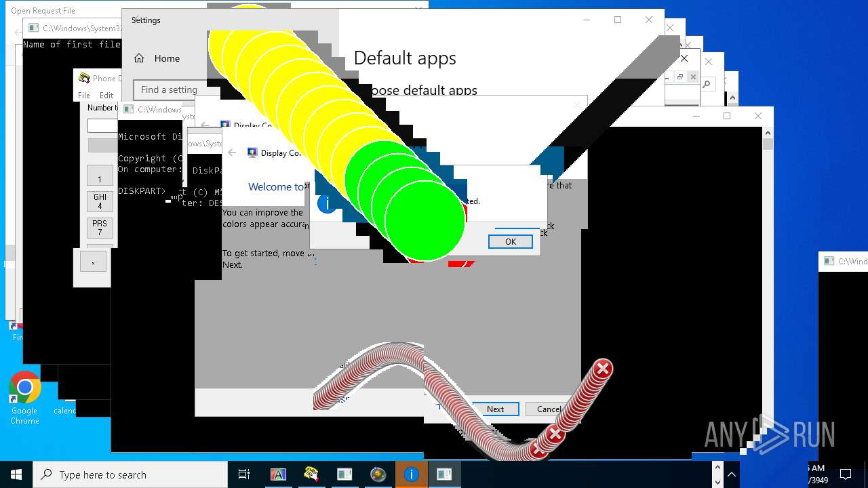Click monitor icon in rear Display Color window
The width and height of the screenshot is (868, 488).
(225, 125)
